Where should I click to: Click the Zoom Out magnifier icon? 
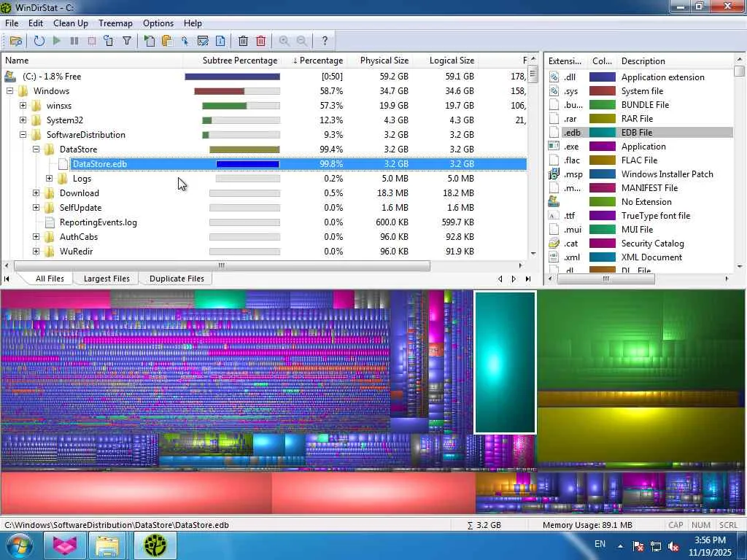click(301, 41)
